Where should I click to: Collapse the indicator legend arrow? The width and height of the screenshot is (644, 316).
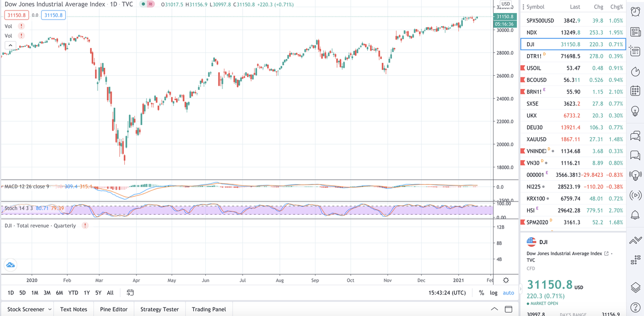pyautogui.click(x=10, y=45)
